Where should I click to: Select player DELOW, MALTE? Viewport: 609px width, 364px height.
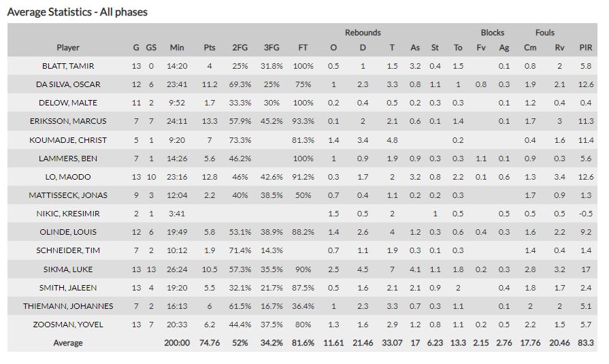point(68,103)
